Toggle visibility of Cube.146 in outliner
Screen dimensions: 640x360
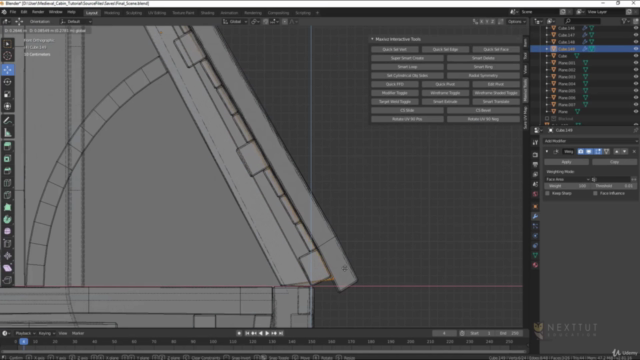coord(636,28)
